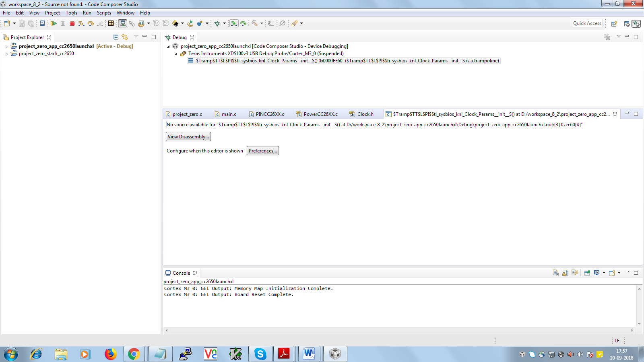Open Windows Explorer from the taskbar

(x=61, y=354)
